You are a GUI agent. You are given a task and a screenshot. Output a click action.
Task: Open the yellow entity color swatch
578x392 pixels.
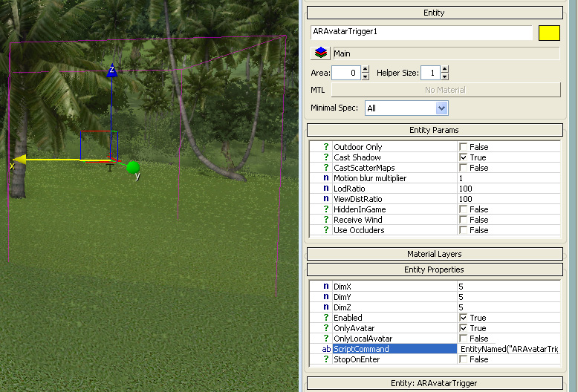tap(549, 33)
